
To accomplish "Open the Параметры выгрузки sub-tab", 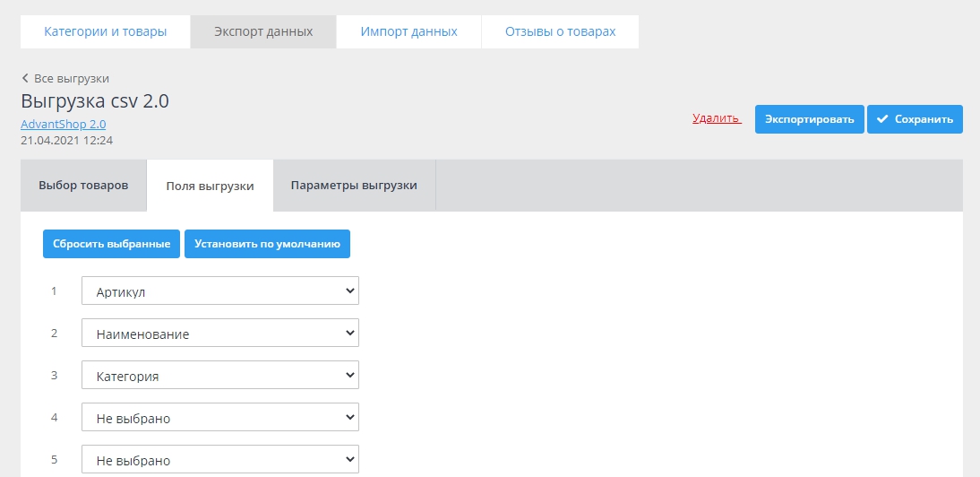I will (x=354, y=186).
